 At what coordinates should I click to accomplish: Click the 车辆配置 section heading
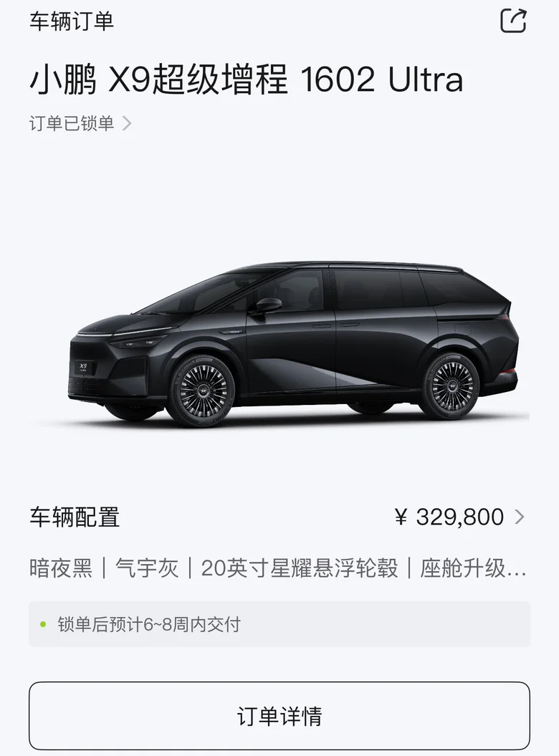coord(75,517)
